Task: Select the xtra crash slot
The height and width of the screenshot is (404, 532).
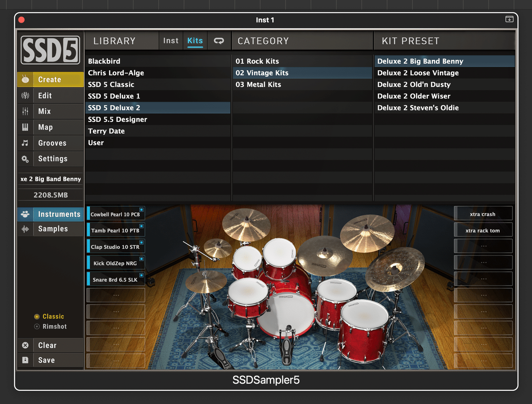Action: click(483, 214)
